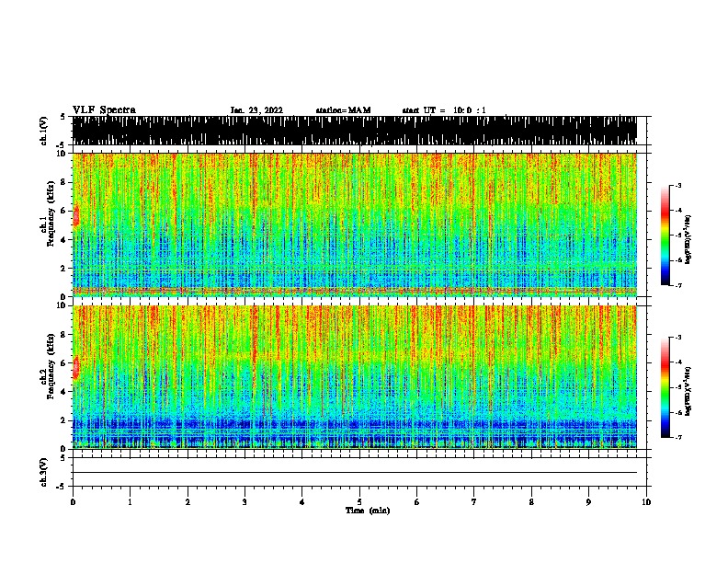This screenshot has height=563, width=728.
Task: Click the "ch.3(V)" axis label
Action: click(x=43, y=472)
